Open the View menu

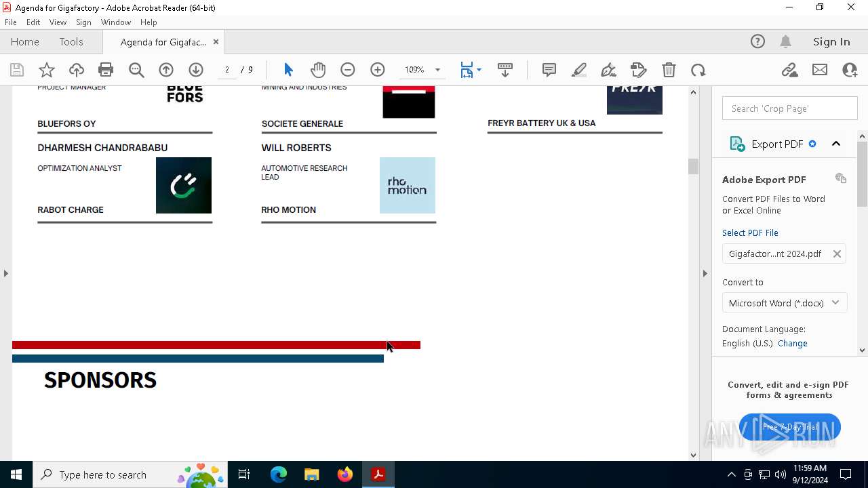pos(58,22)
